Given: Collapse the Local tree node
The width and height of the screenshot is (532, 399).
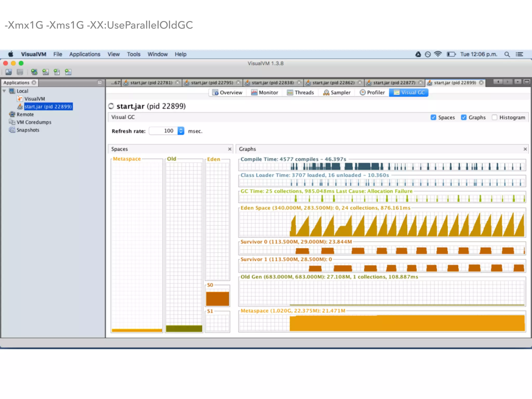Looking at the screenshot, I should 4,91.
